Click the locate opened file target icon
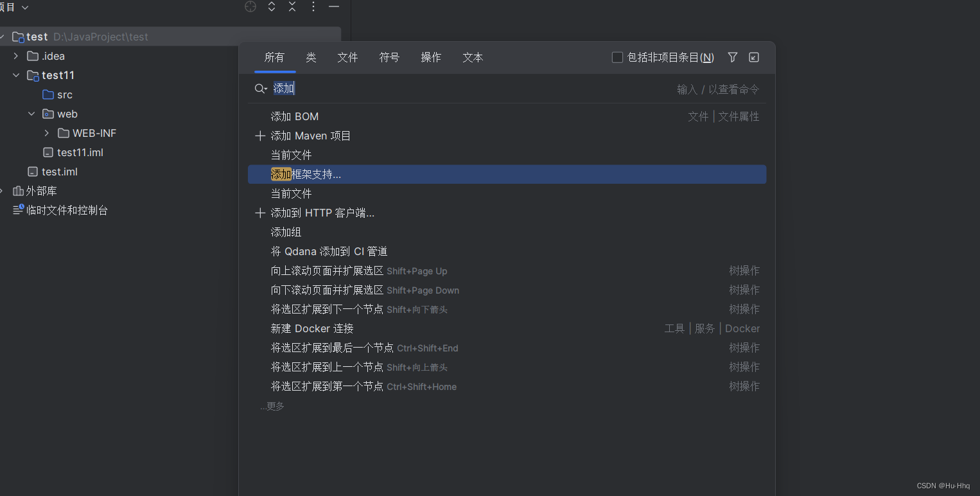Screen dimensions: 980x496 coord(250,7)
